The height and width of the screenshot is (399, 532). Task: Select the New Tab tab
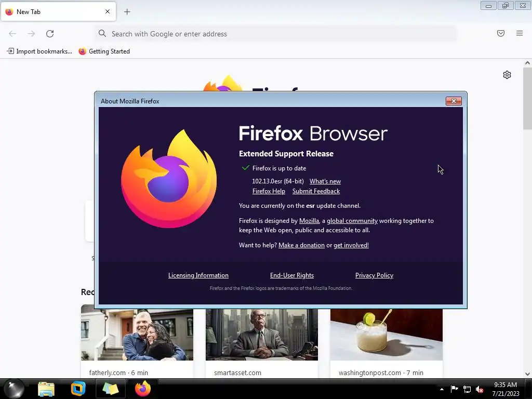[58, 11]
